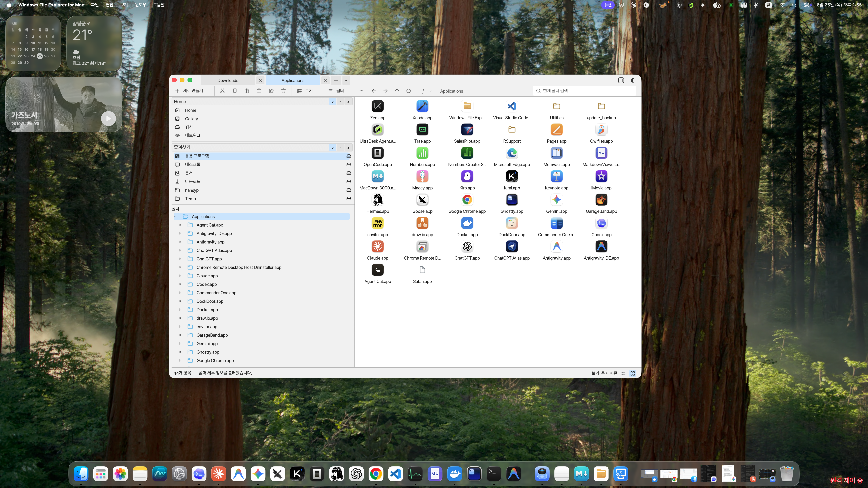
Task: Expand Docker.app in folder tree
Action: click(x=180, y=310)
